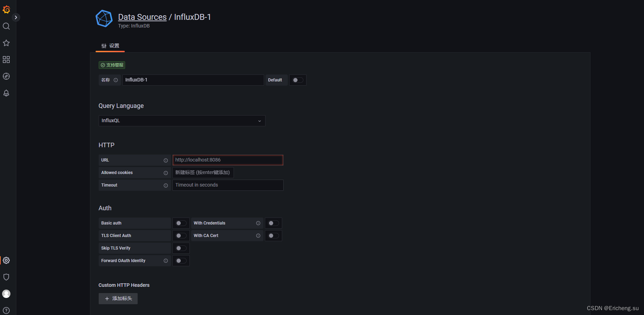Focus the name field containing InfluxDB-1

[x=193, y=80]
